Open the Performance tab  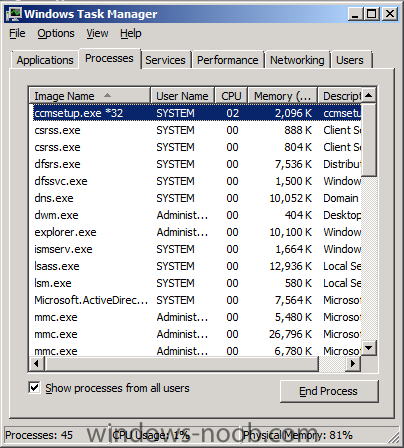click(x=228, y=60)
